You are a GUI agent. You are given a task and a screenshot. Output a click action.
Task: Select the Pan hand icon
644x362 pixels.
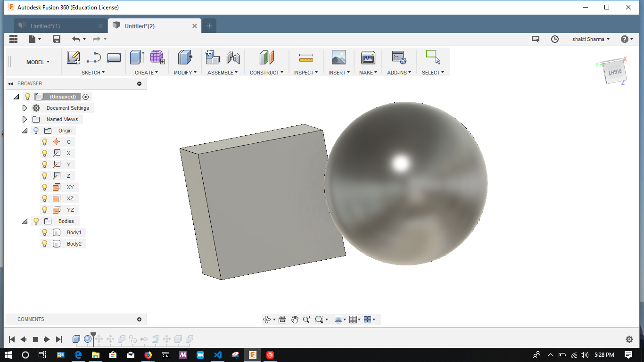[x=295, y=320]
